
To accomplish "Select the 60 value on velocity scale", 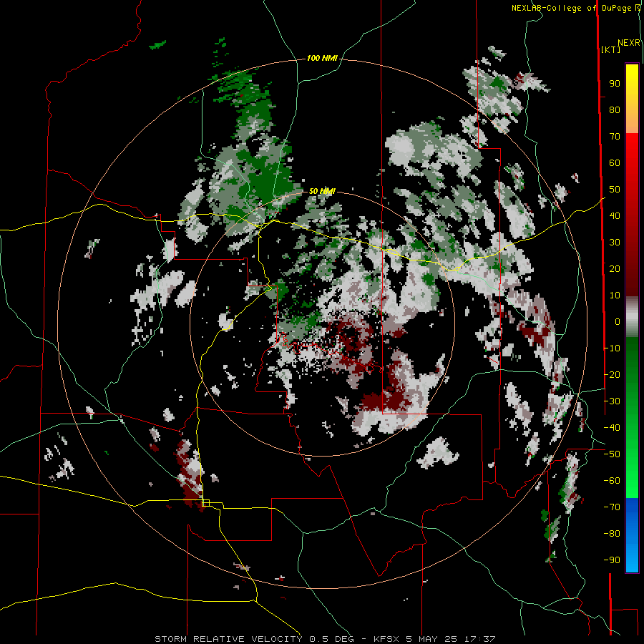I will [615, 163].
